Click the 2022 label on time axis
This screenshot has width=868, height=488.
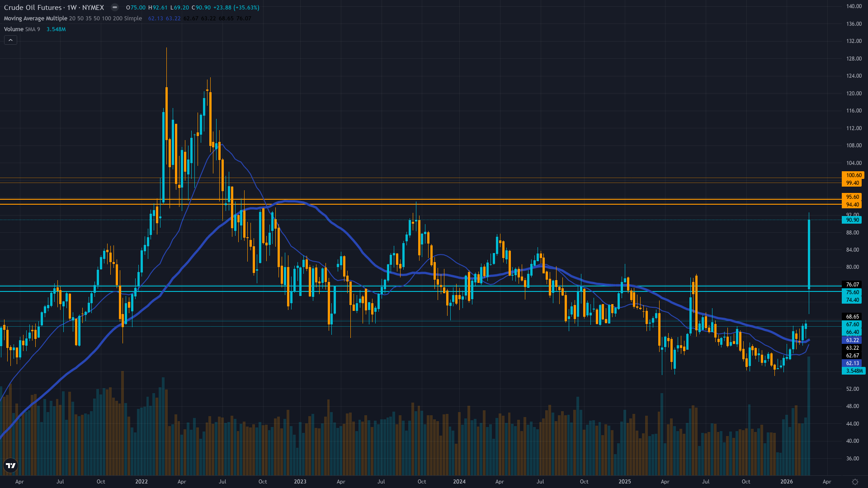(142, 482)
